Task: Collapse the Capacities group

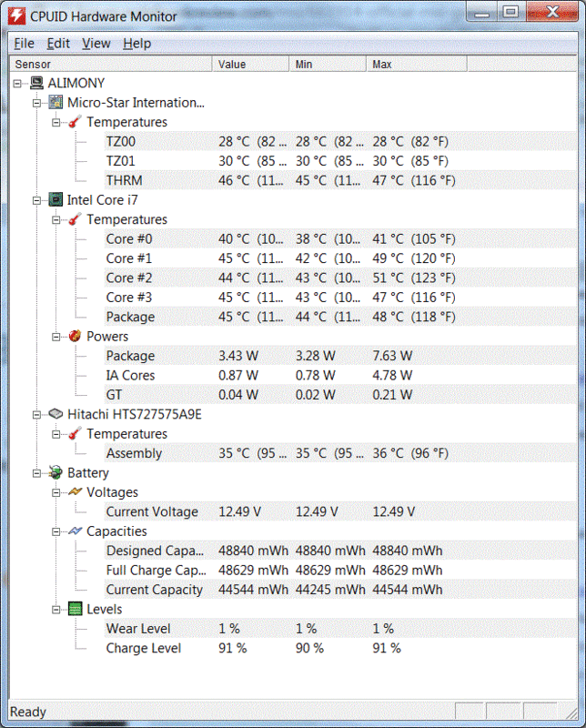Action: 56,532
